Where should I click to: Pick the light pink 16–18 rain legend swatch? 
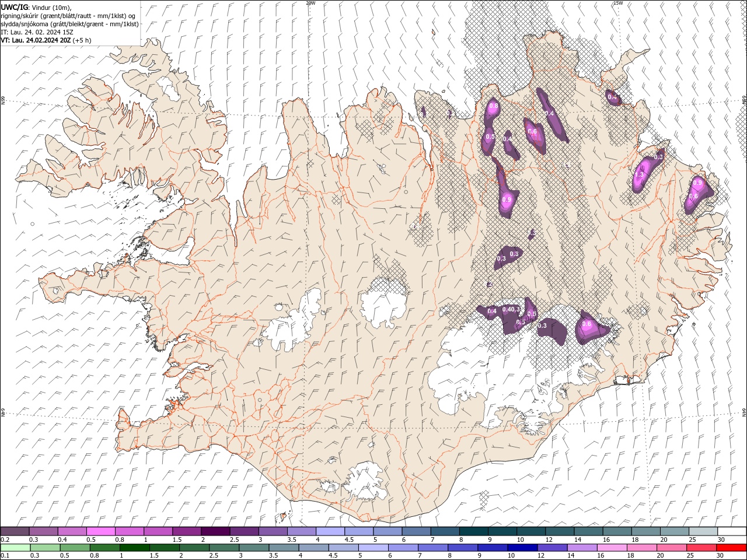[x=612, y=548]
